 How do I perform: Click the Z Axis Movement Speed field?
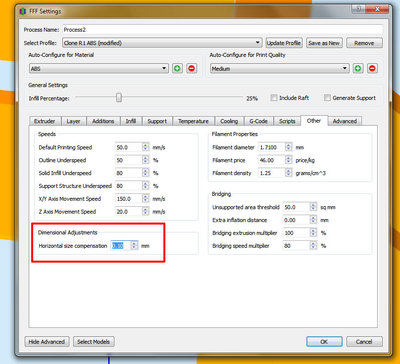click(129, 211)
